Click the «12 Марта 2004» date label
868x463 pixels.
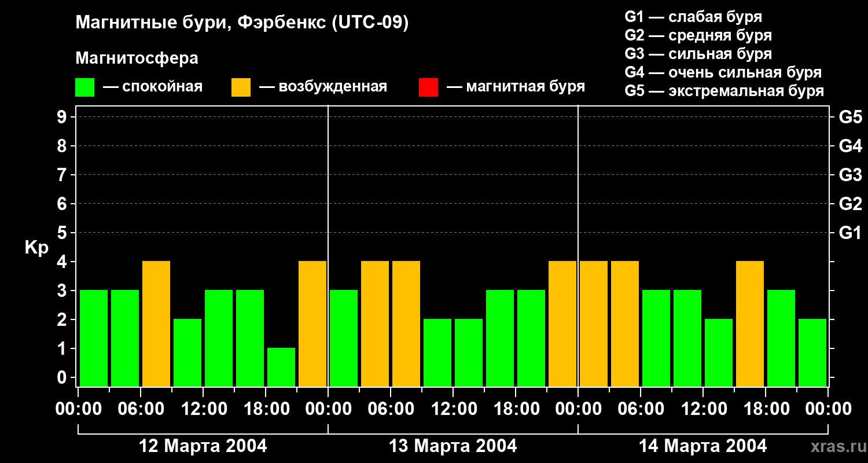pyautogui.click(x=203, y=446)
